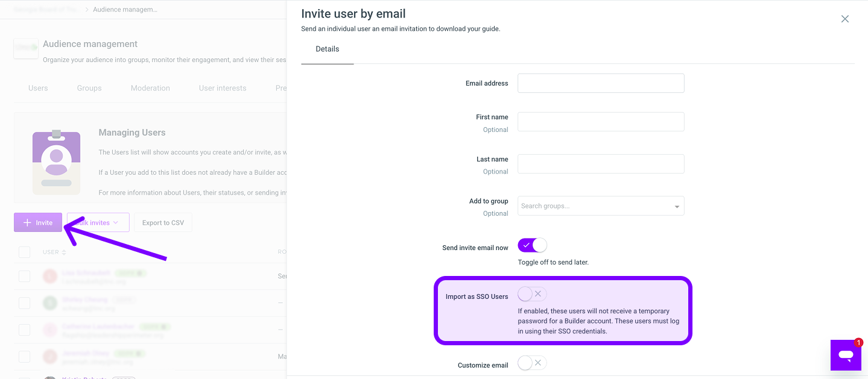Select the Details tab
This screenshot has height=379, width=868.
click(x=328, y=49)
